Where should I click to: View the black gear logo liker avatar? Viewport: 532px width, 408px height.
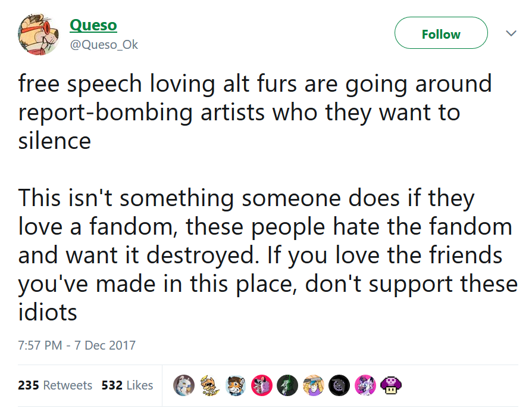click(x=339, y=385)
